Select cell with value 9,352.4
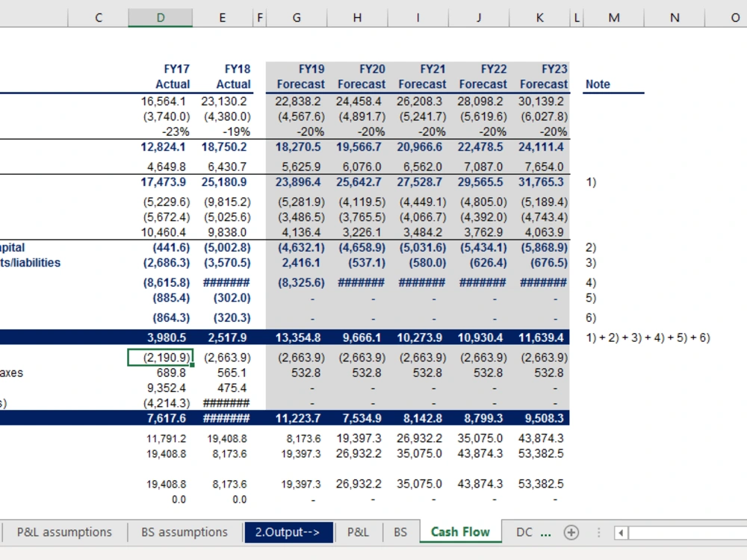The width and height of the screenshot is (747, 560). [167, 388]
